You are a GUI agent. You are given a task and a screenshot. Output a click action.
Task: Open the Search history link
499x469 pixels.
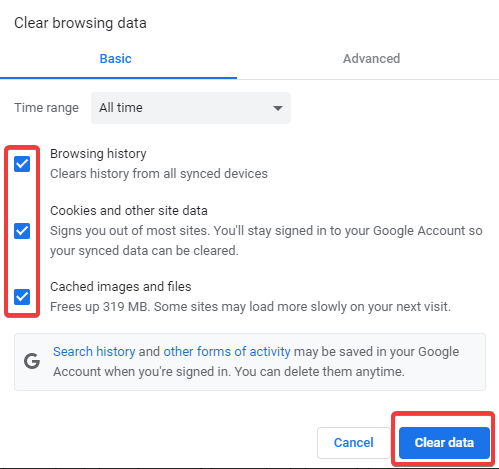coord(94,352)
